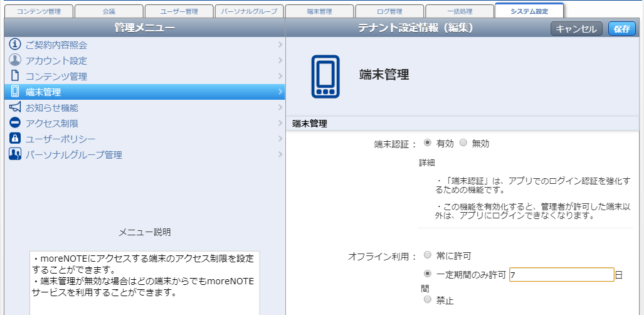Click the コンテンツ管理 document icon in menu
Image resolution: width=644 pixels, height=315 pixels.
click(15, 76)
